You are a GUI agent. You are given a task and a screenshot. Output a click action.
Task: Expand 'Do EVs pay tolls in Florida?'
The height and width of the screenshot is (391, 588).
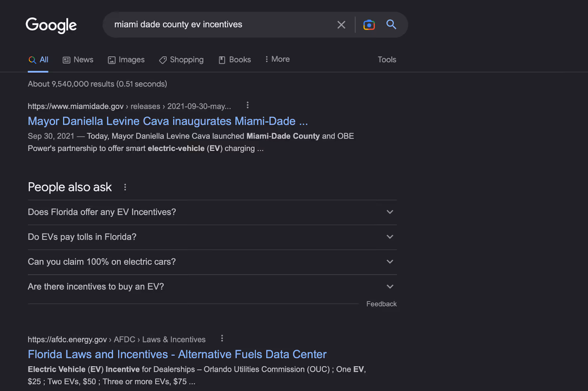[212, 237]
